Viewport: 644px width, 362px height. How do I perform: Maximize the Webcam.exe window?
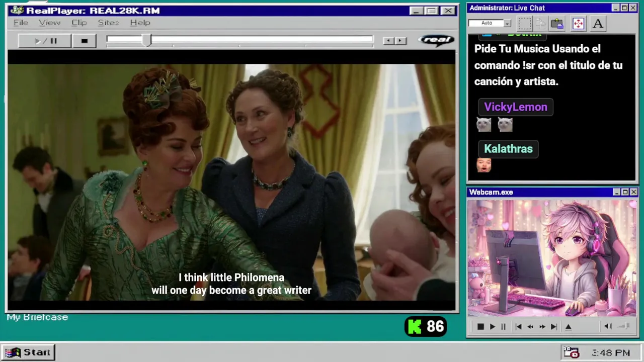click(625, 192)
